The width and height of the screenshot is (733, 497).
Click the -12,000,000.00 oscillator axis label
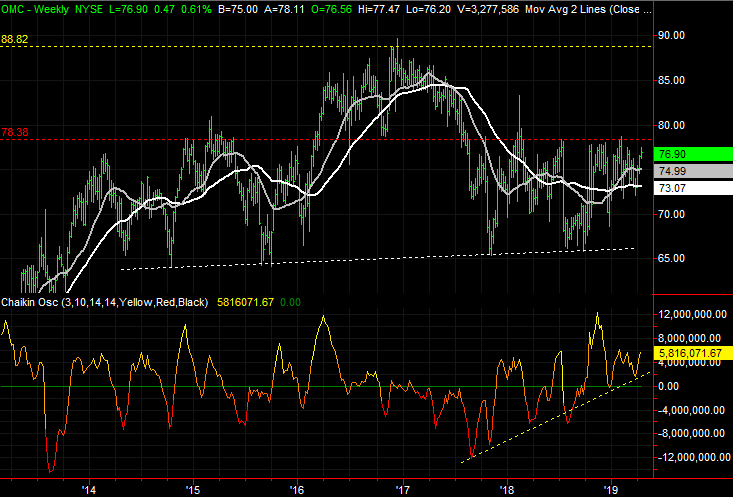coord(691,457)
